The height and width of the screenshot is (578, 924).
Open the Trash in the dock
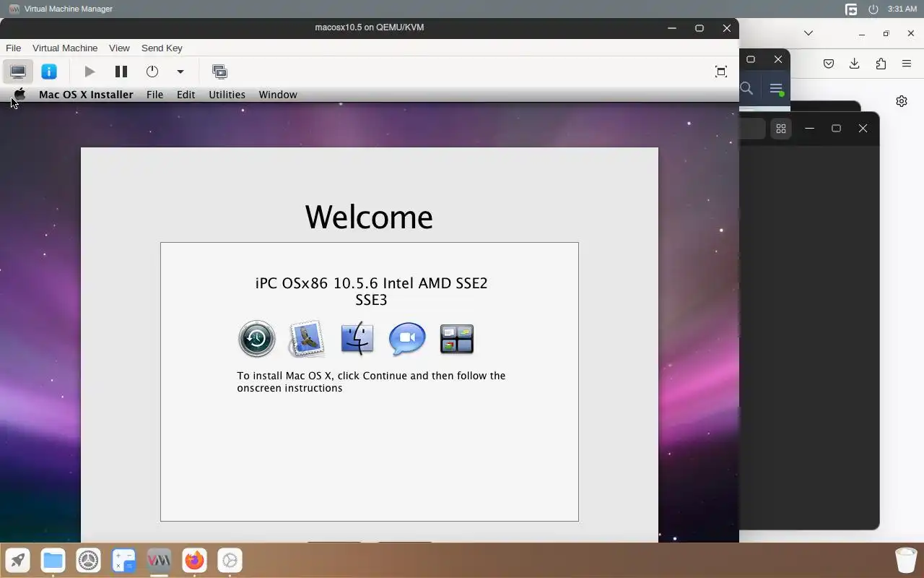point(906,560)
